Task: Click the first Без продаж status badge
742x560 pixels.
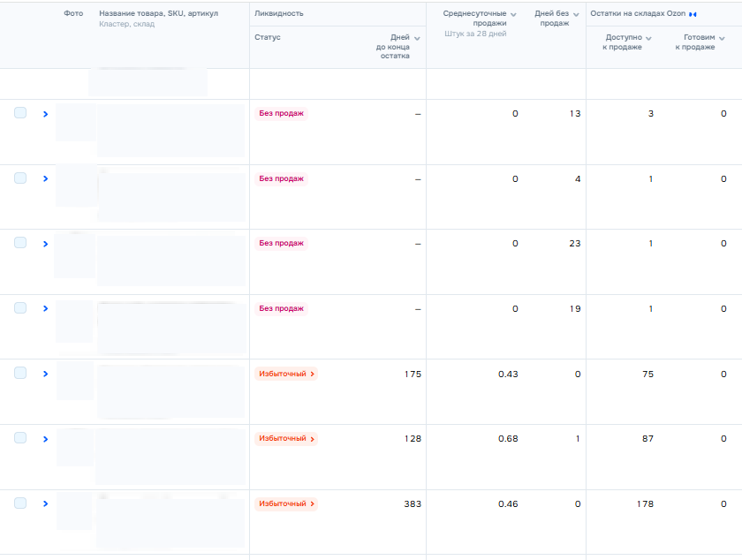Action: (x=281, y=113)
